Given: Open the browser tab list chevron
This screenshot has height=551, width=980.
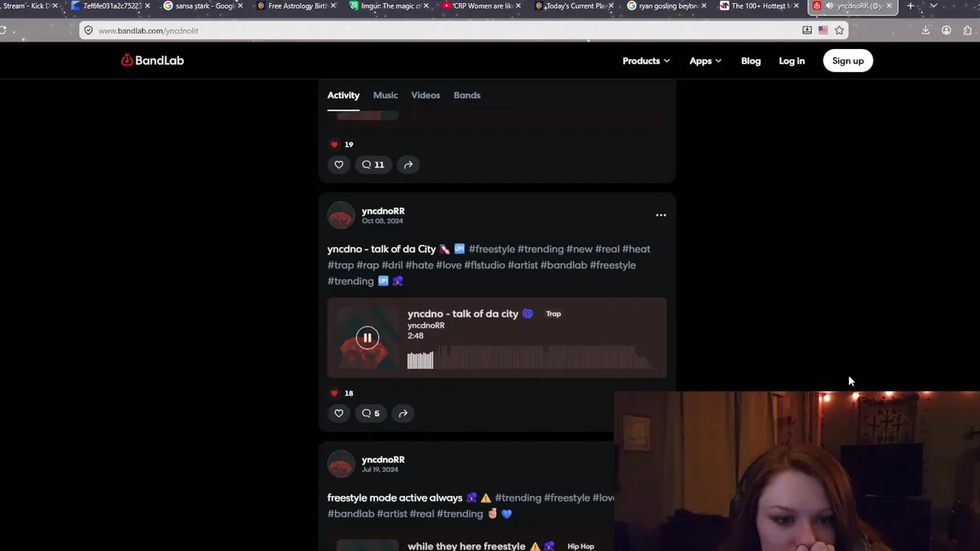Looking at the screenshot, I should point(933,6).
